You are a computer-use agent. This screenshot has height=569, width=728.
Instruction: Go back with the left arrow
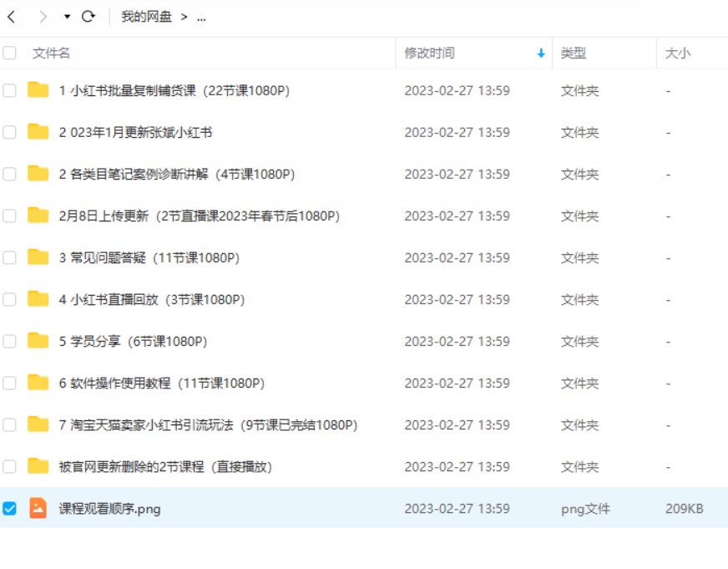(x=12, y=18)
